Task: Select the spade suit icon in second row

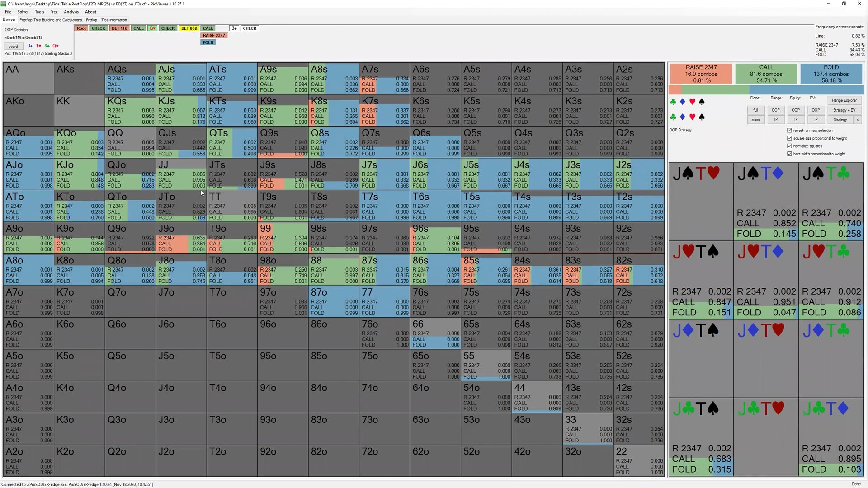Action: point(701,117)
